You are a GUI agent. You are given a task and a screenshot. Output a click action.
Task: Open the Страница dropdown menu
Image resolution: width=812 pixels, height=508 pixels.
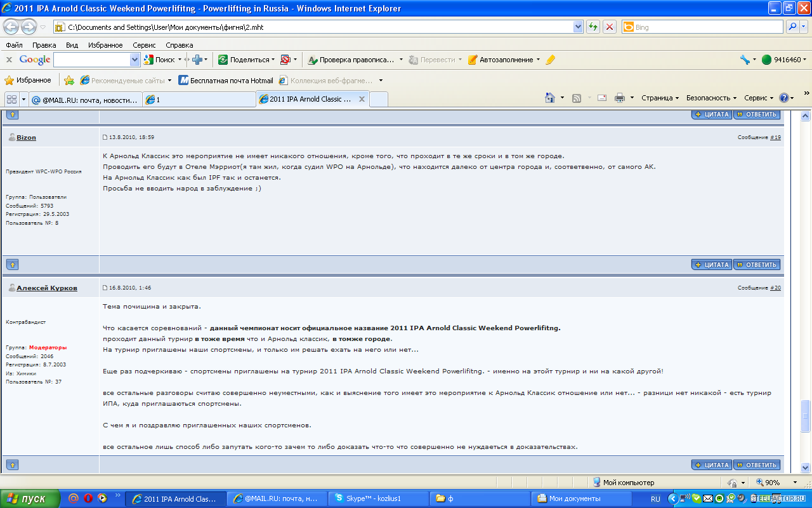(x=660, y=98)
